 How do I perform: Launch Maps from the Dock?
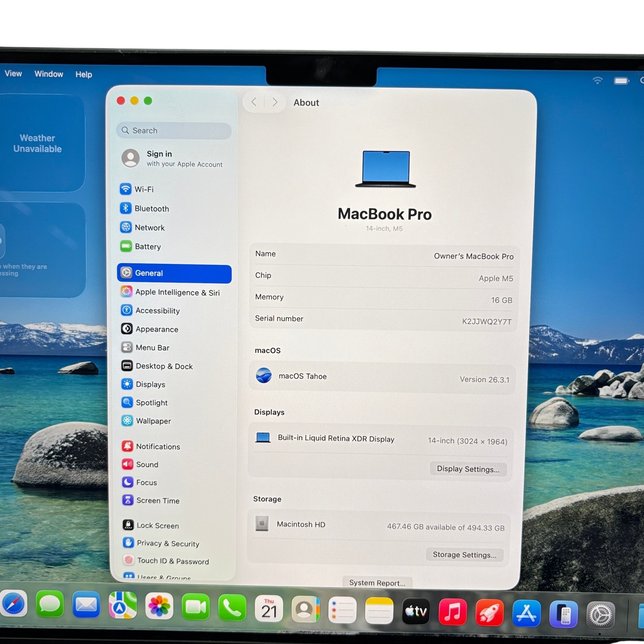point(123,605)
